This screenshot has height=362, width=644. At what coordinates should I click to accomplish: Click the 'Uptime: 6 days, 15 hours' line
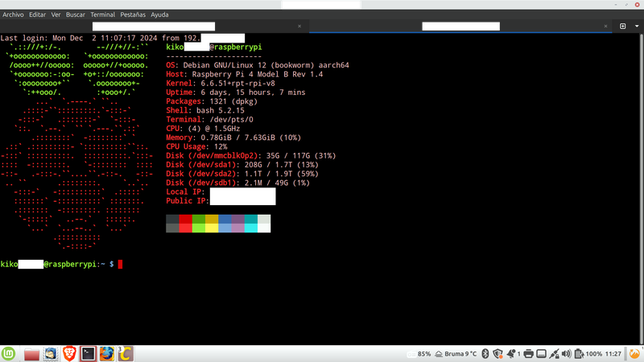click(236, 93)
